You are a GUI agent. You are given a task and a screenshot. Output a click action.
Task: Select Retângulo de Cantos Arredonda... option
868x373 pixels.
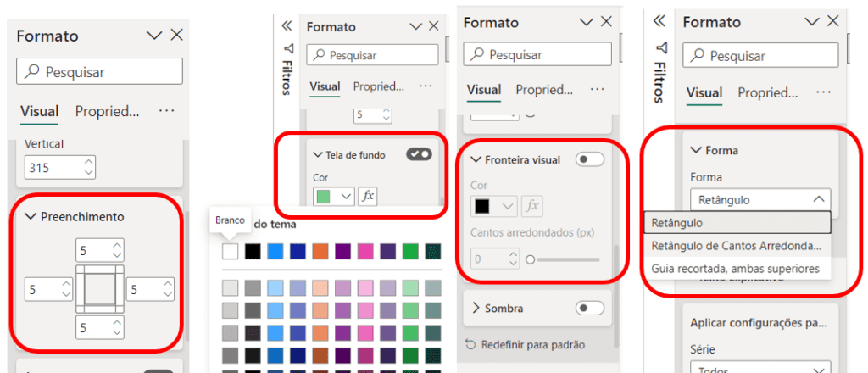pos(738,245)
